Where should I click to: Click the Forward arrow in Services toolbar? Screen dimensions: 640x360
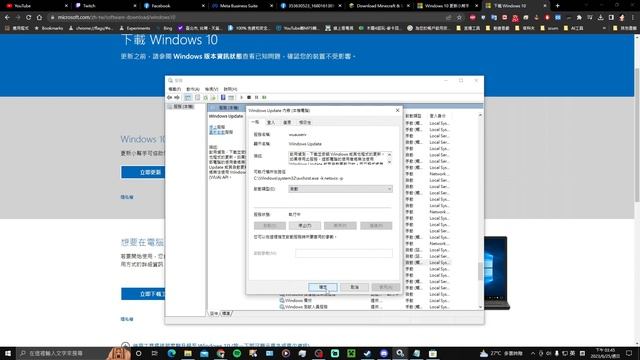(x=177, y=98)
